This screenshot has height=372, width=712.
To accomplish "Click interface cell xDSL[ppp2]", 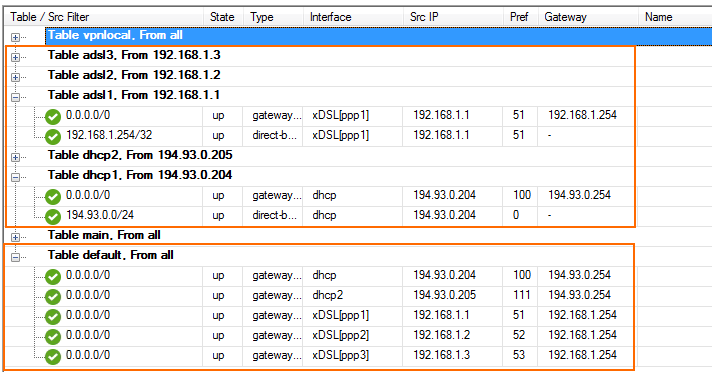I will click(x=341, y=335).
